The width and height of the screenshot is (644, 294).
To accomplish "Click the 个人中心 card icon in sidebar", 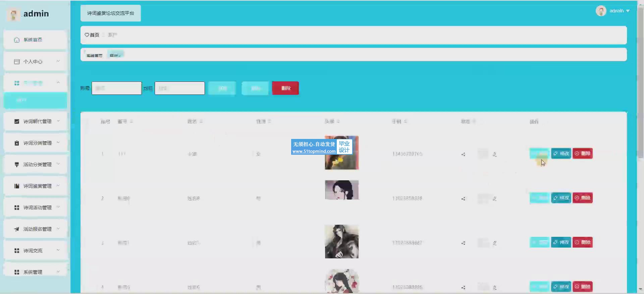I will click(17, 61).
